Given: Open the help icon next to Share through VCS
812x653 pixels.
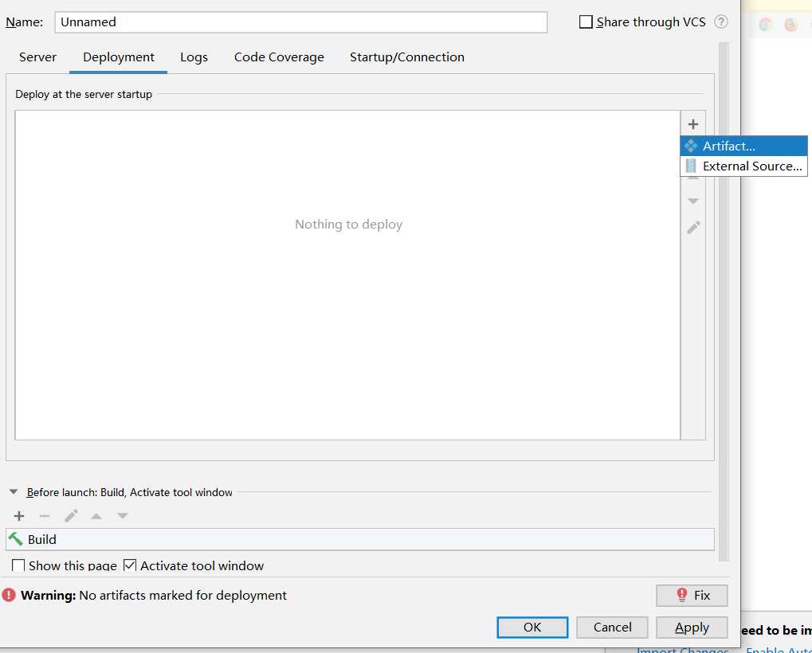Looking at the screenshot, I should (721, 22).
